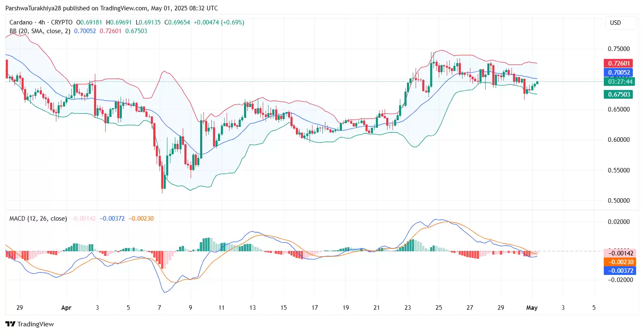Screen dimensions: 644x333
Task: Click the blue basis price tag 0.70052
Action: click(618, 72)
